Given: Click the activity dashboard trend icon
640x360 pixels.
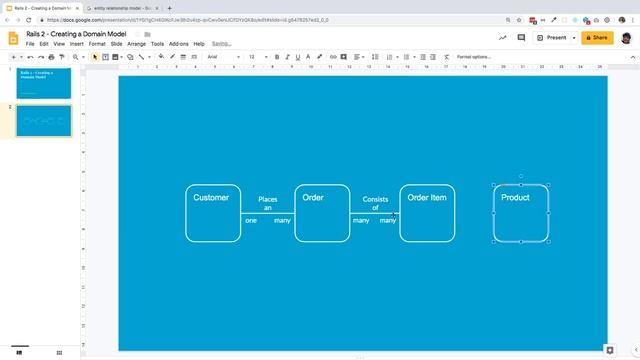Looking at the screenshot, I should click(x=502, y=38).
